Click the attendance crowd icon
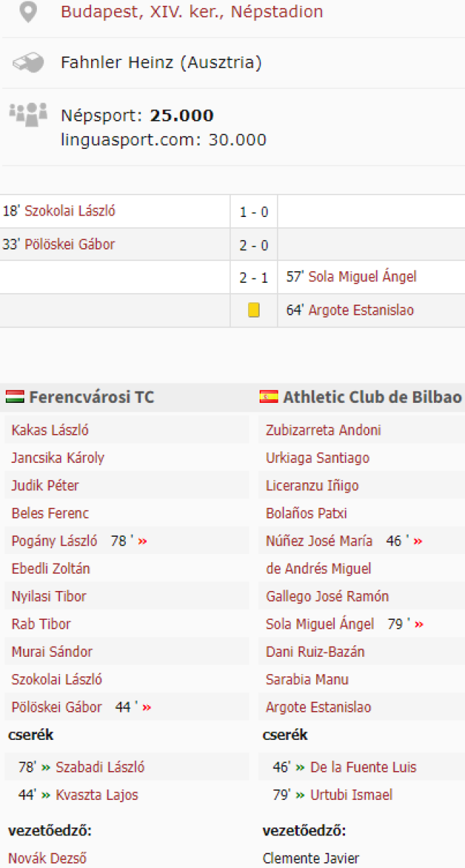 pos(28,114)
